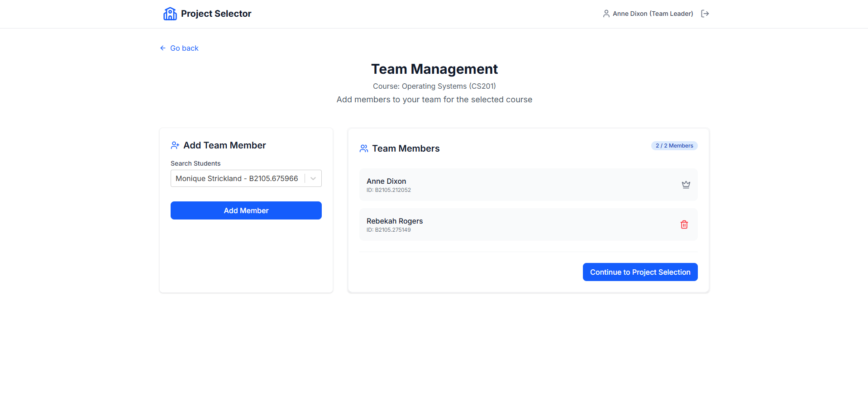Viewport: 868px width, 415px height.
Task: Click the Rebekah Rogers member name
Action: pos(395,221)
